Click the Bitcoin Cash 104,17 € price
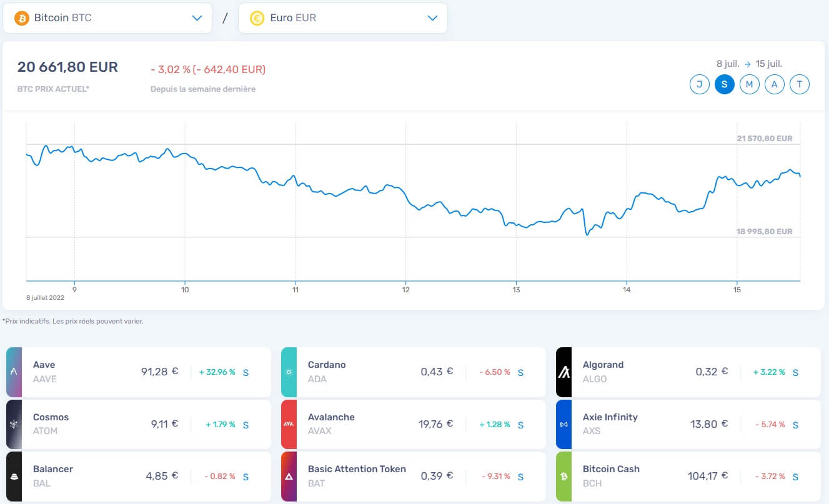Screen dimensions: 829x504 click(x=708, y=476)
